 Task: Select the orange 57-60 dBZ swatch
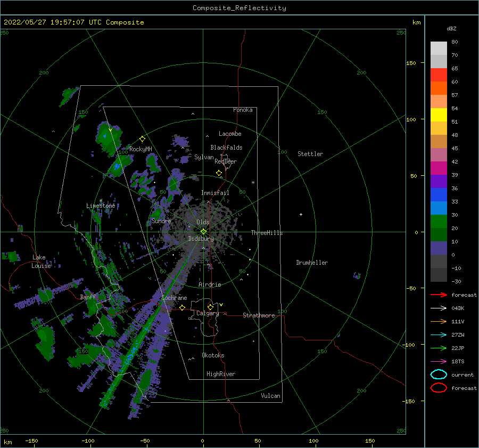click(x=439, y=88)
